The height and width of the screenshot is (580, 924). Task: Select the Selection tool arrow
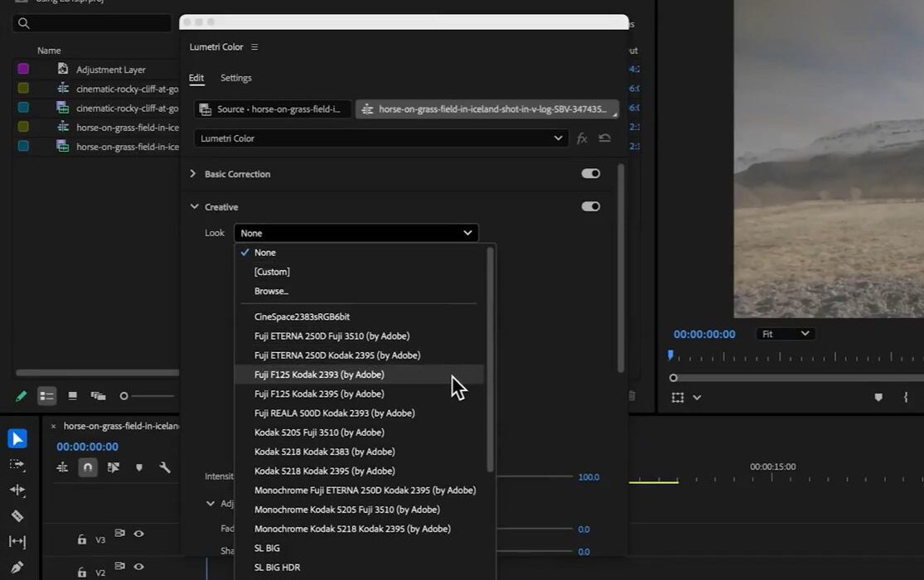pyautogui.click(x=17, y=438)
